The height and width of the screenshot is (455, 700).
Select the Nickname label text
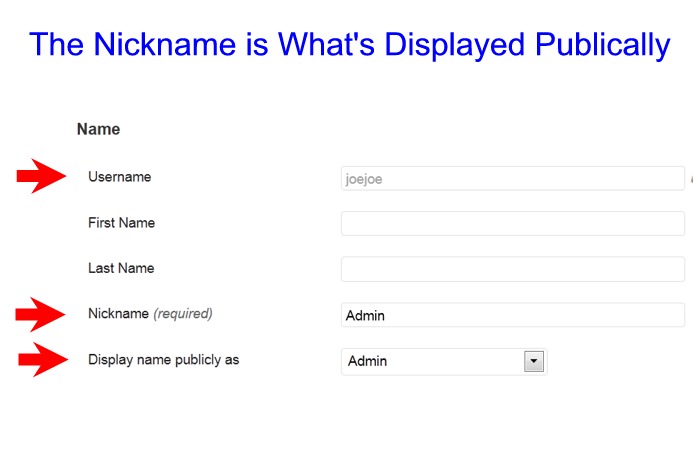click(118, 314)
